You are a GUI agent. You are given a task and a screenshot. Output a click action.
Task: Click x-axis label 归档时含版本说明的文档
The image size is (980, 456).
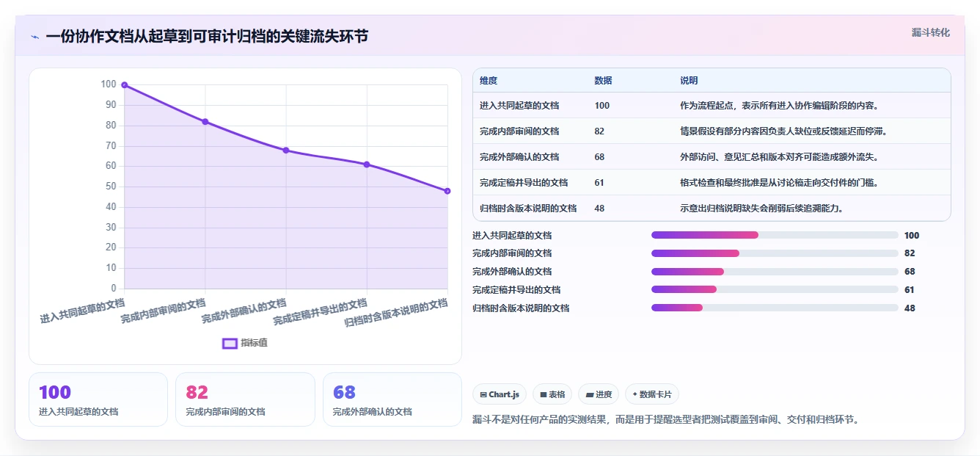point(397,314)
